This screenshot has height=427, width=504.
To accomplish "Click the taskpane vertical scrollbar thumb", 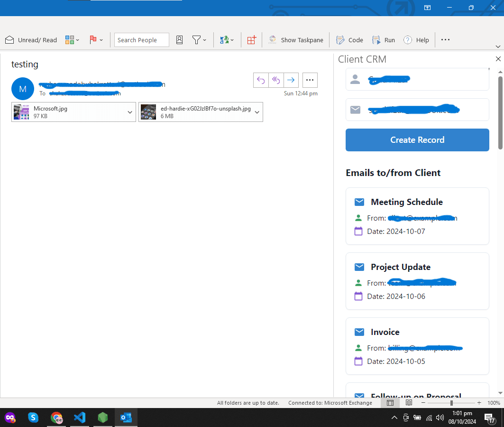I will tap(500, 112).
